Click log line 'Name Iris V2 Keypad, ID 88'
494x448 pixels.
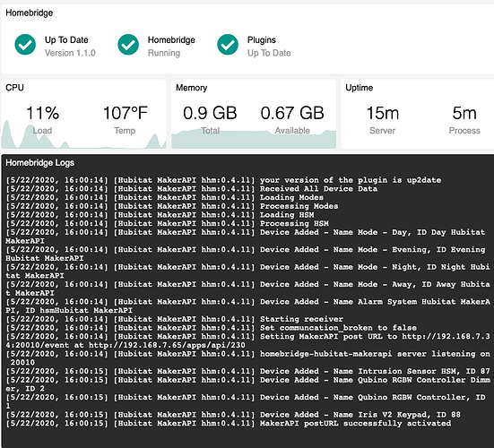pos(233,415)
